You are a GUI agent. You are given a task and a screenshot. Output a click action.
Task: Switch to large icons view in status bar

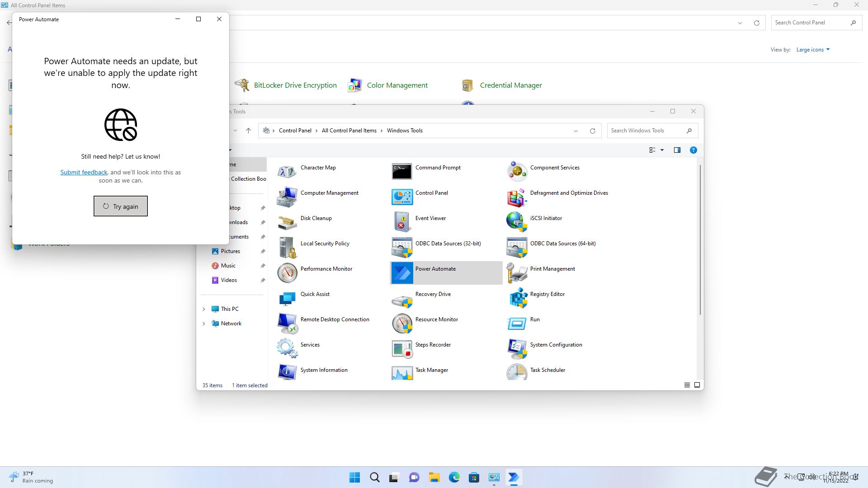697,385
